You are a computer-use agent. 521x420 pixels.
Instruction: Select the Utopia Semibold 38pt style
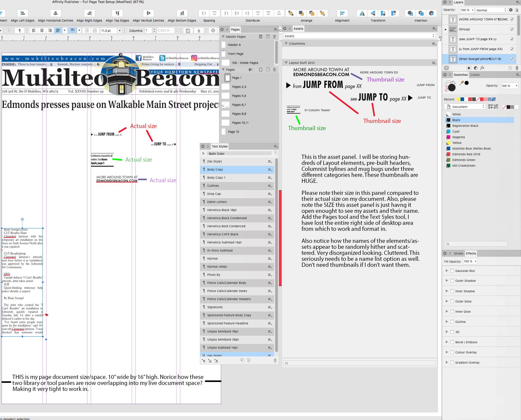[237, 339]
